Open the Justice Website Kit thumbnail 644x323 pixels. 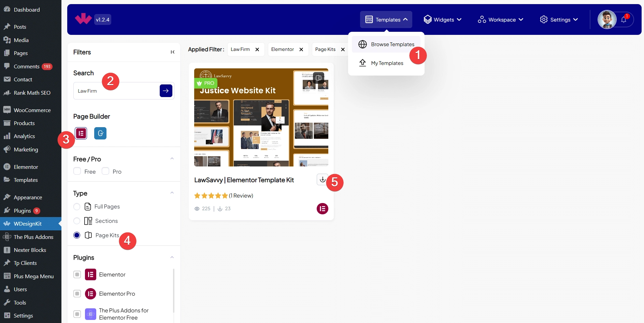[x=261, y=117]
